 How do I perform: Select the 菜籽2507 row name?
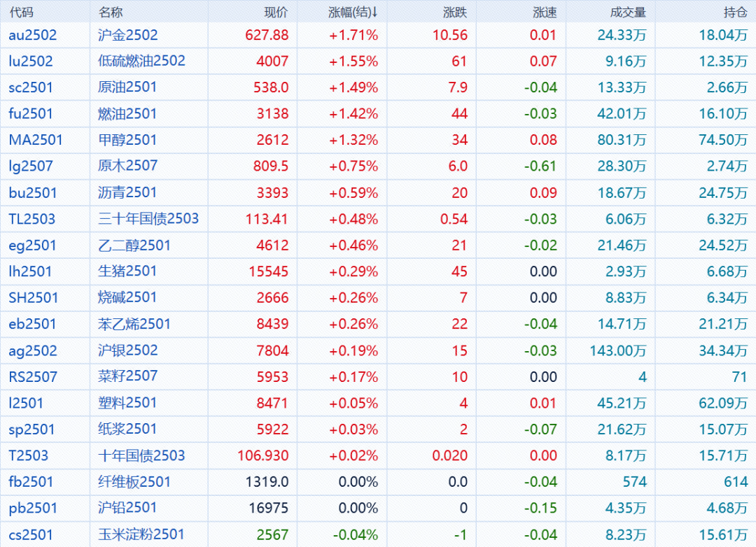(127, 376)
